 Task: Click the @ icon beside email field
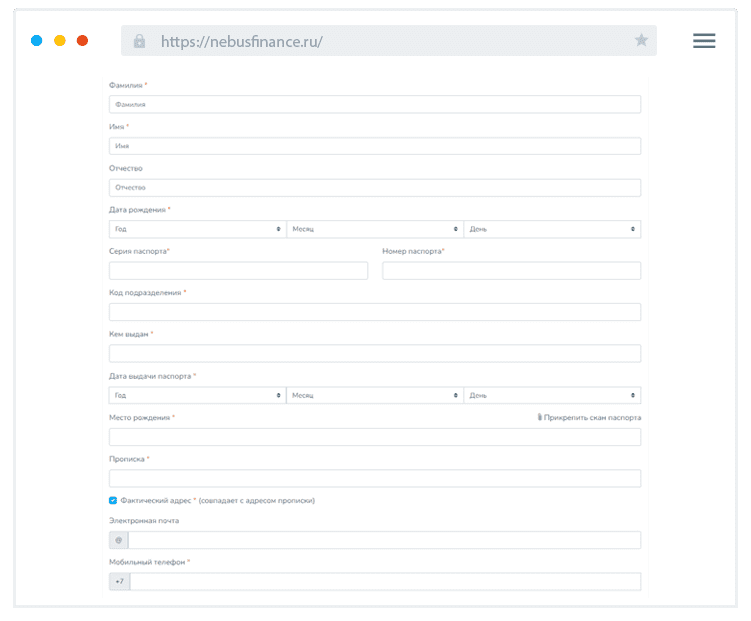coord(119,540)
